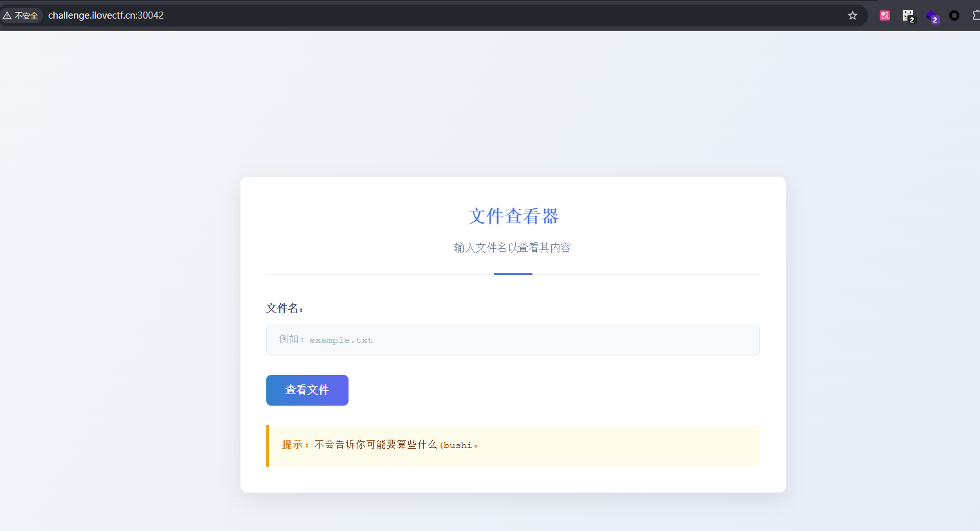Focus the 文件名 input field
Viewport: 980px width, 531px height.
tap(513, 340)
